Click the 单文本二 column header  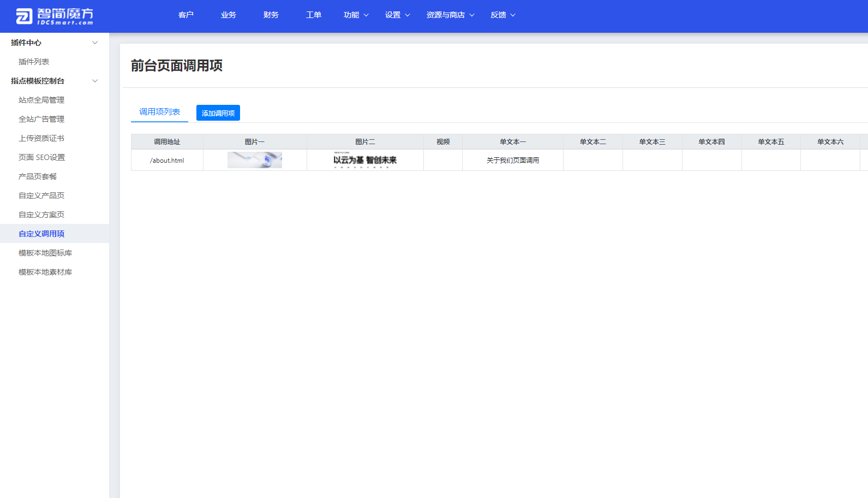593,142
